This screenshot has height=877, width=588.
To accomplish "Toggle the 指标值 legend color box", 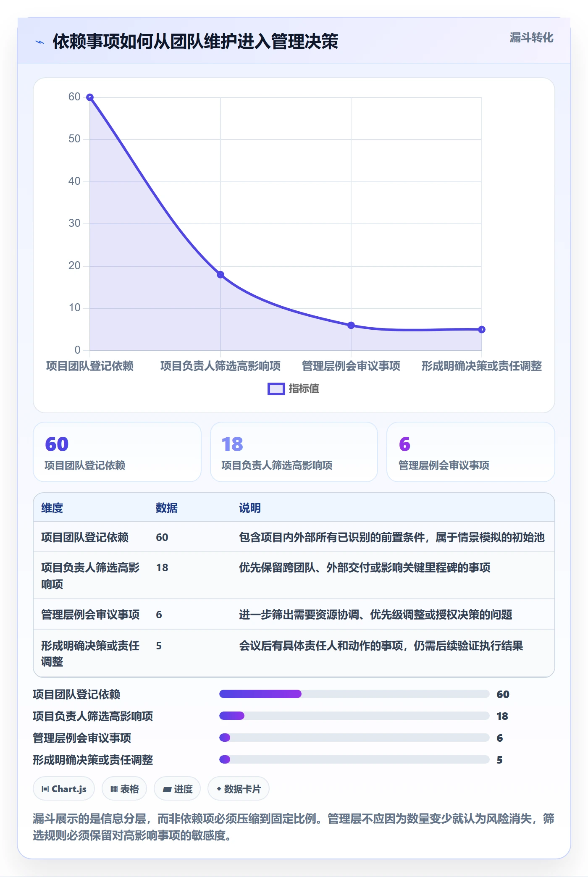I will 276,389.
